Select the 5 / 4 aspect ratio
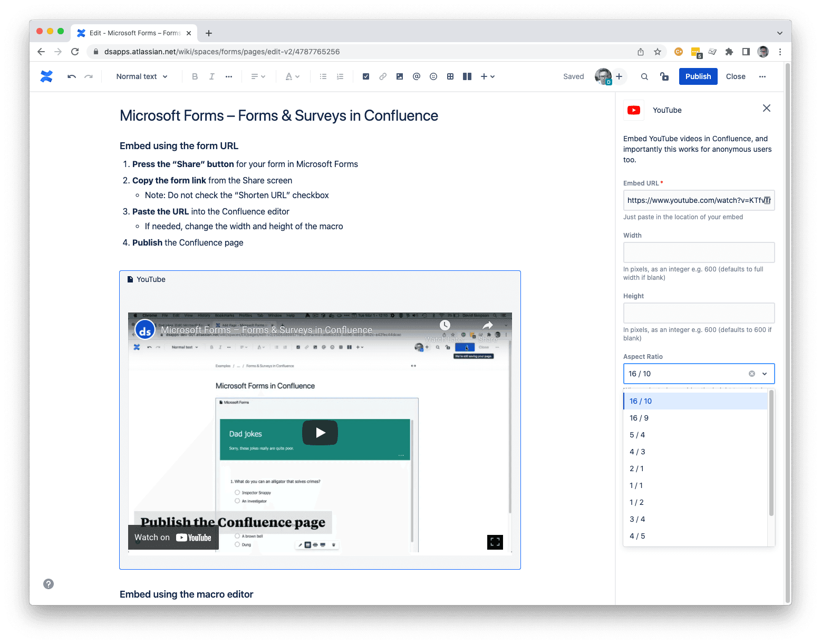Image resolution: width=821 pixels, height=644 pixels. [x=696, y=435]
